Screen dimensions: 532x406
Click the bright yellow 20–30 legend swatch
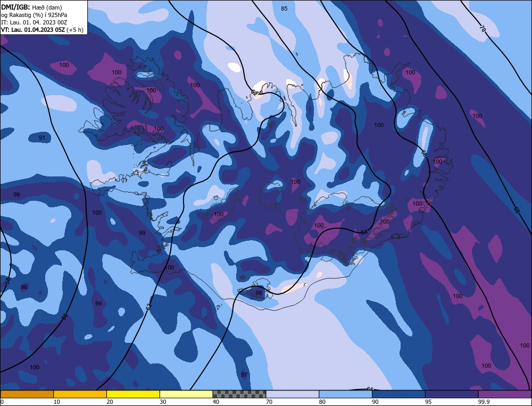point(133,394)
